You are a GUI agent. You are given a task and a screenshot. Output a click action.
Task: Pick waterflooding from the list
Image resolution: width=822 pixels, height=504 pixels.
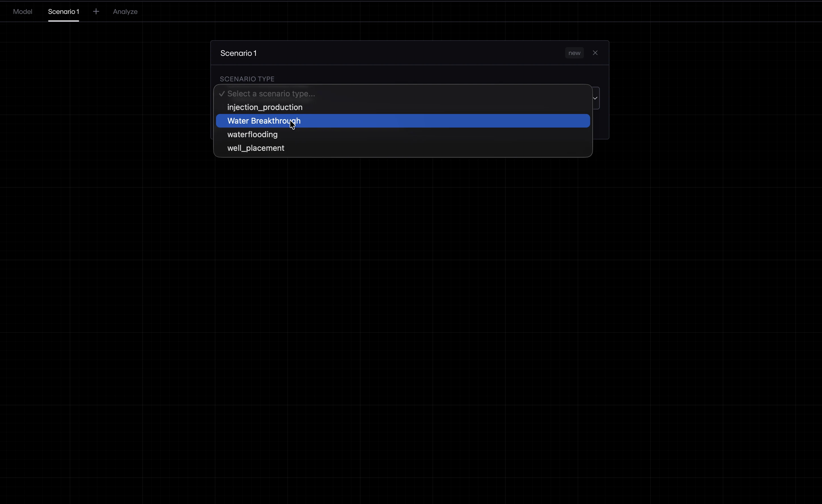(403, 134)
